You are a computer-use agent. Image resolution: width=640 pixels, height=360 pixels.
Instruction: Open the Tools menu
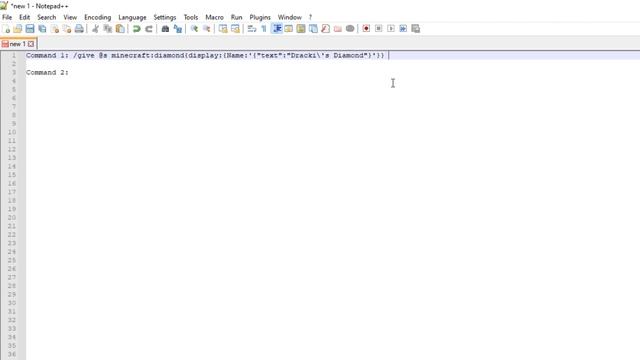(x=191, y=17)
